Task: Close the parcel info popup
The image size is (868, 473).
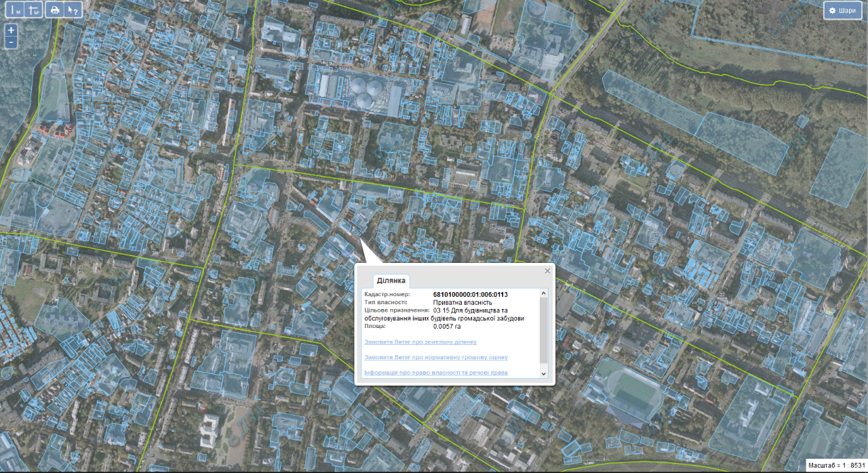Action: [548, 271]
